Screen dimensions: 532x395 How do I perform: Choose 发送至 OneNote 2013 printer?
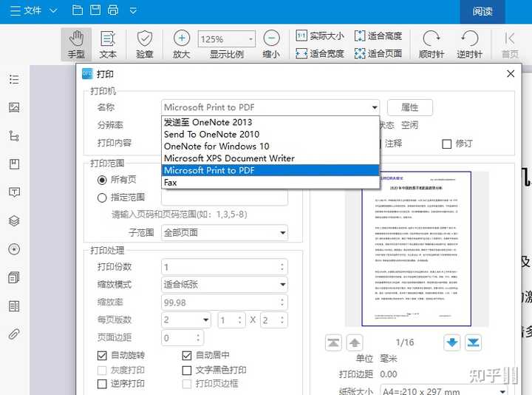coord(270,122)
